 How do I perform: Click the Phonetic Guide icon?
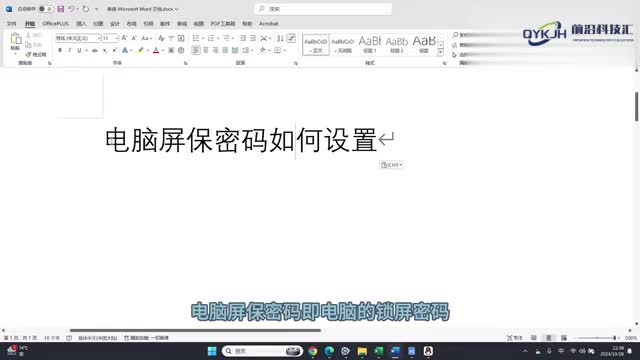[171, 38]
